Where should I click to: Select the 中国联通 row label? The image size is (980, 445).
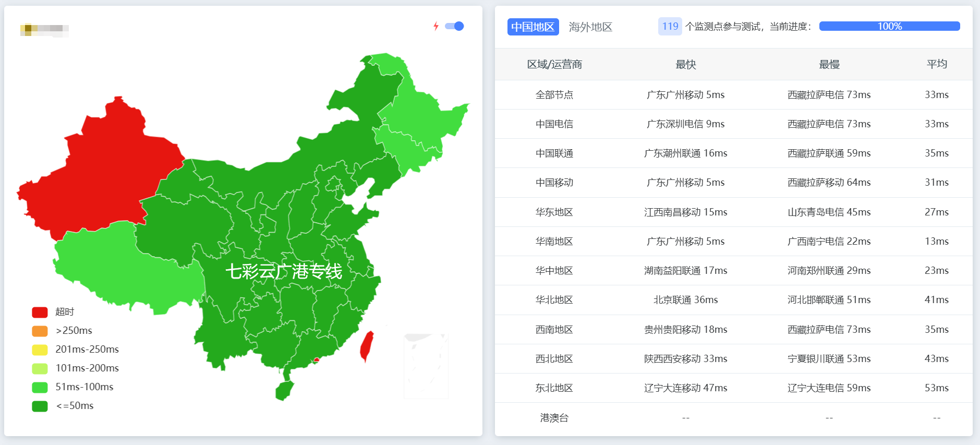coord(554,153)
